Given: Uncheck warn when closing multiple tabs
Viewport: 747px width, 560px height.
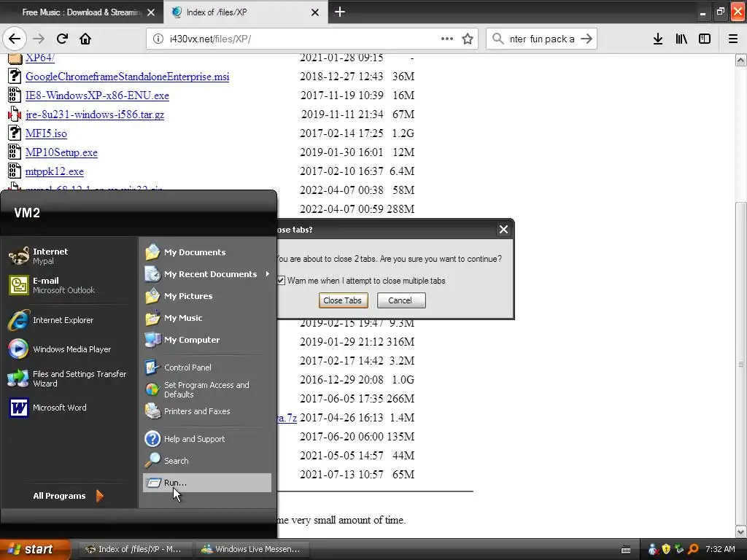Looking at the screenshot, I should pos(281,281).
